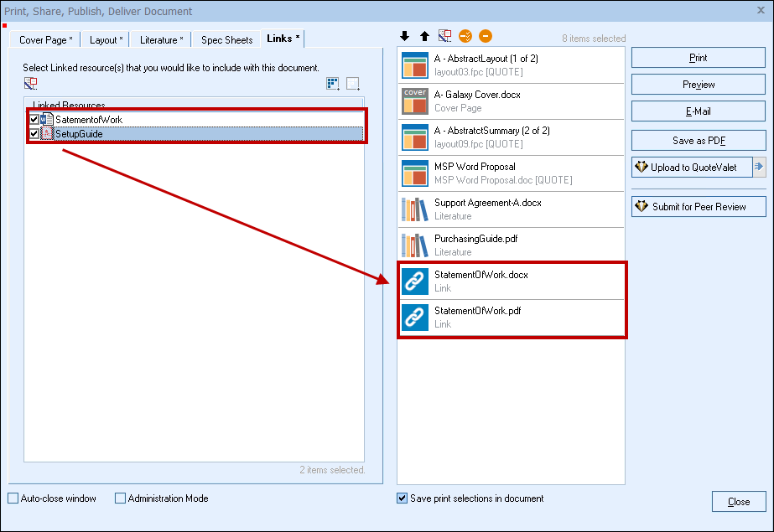Select A - AbstratctSummary (2 of 2) item
Screen dimensions: 774x532
pyautogui.click(x=512, y=137)
